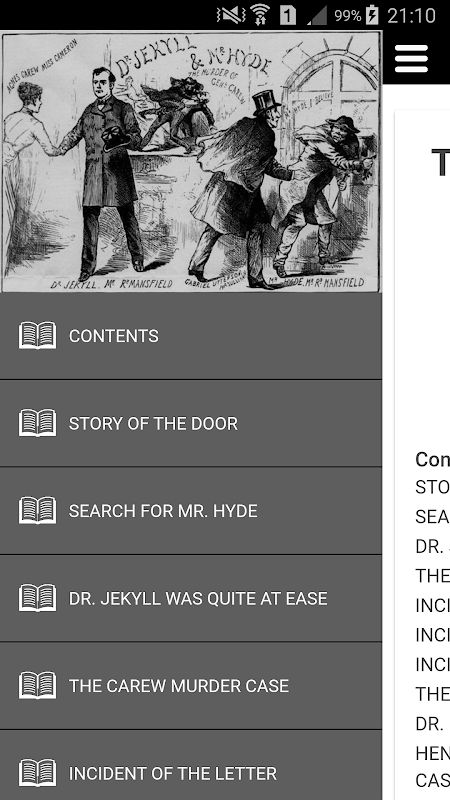Tap the SIM card 1 indicator
450x800 pixels.
coord(288,15)
